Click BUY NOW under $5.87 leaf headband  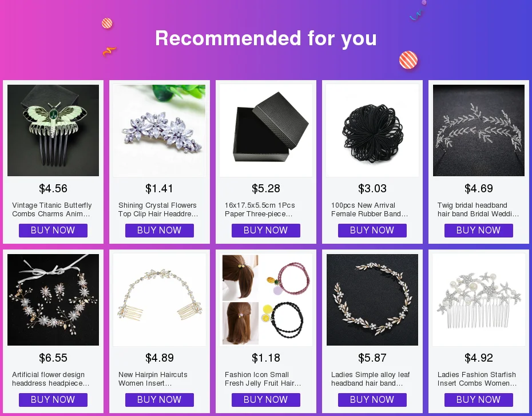click(372, 400)
